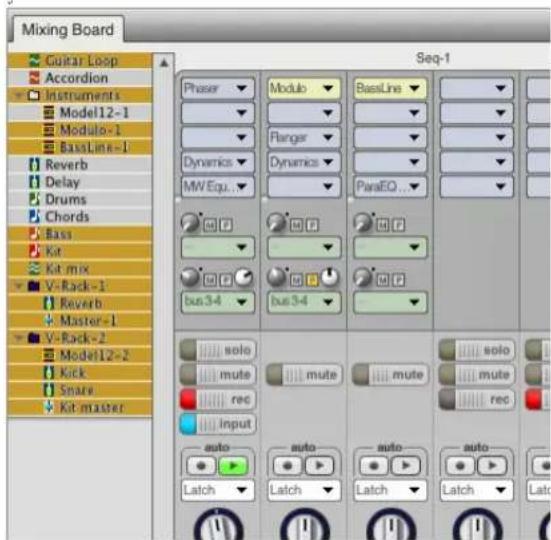Adjust the first send level knob on BassLine channel

(363, 223)
